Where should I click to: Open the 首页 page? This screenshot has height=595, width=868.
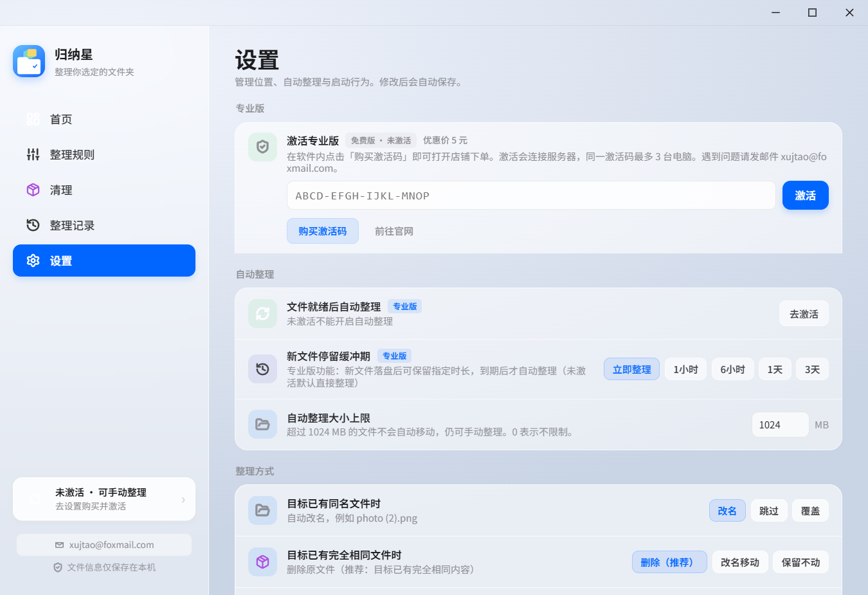[104, 119]
